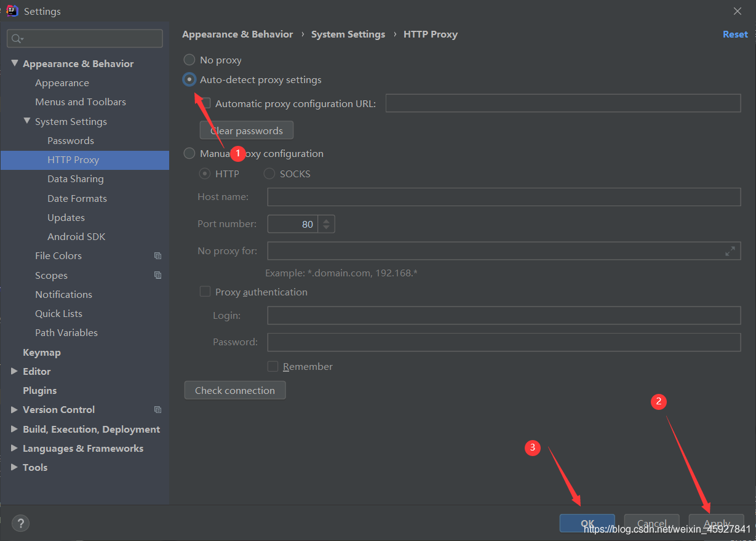Expand Build, Execution, Deployment node
Screen dimensions: 756x541
click(15, 429)
